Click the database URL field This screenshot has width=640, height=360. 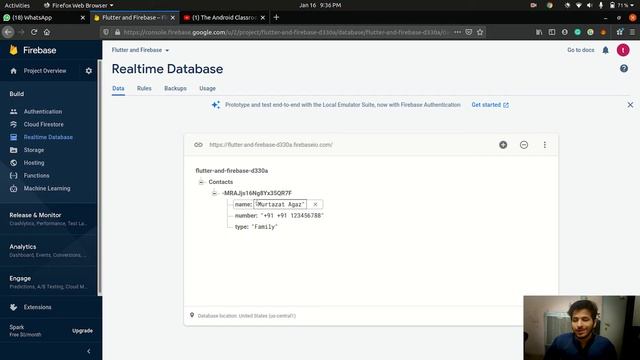pyautogui.click(x=271, y=144)
